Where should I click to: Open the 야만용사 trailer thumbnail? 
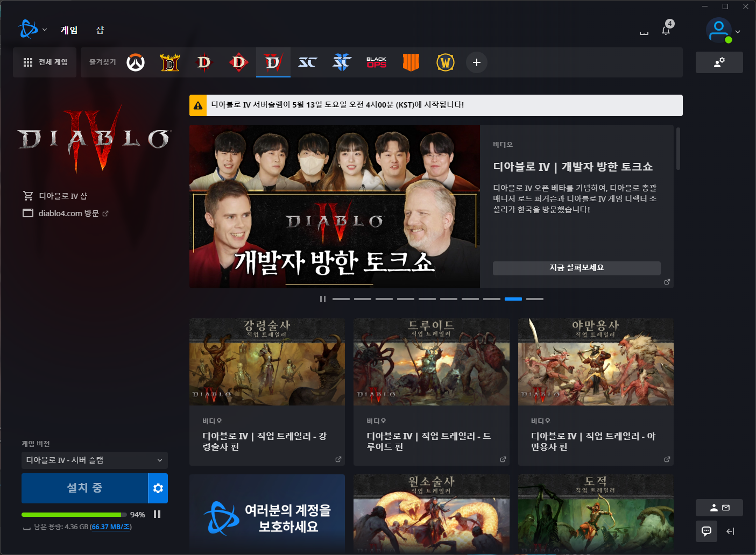(x=596, y=362)
